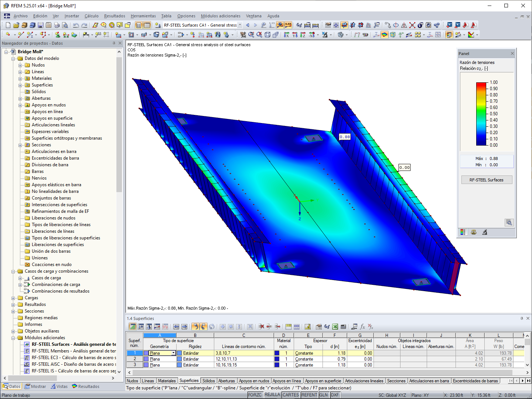This screenshot has height=399, width=532.
Task: Expand Nudos in the project navigator
Action: pyautogui.click(x=20, y=65)
